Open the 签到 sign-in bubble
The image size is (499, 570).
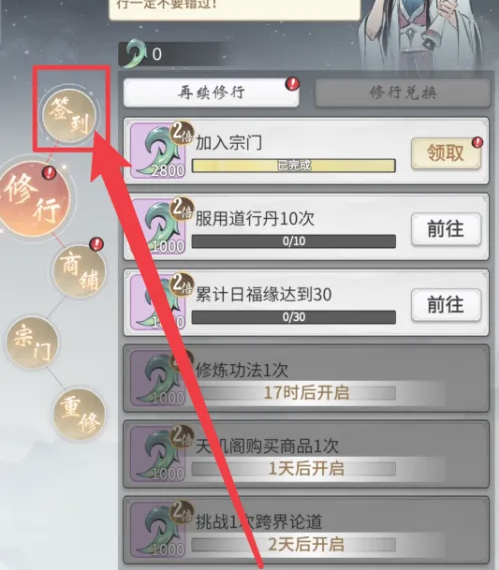69,115
